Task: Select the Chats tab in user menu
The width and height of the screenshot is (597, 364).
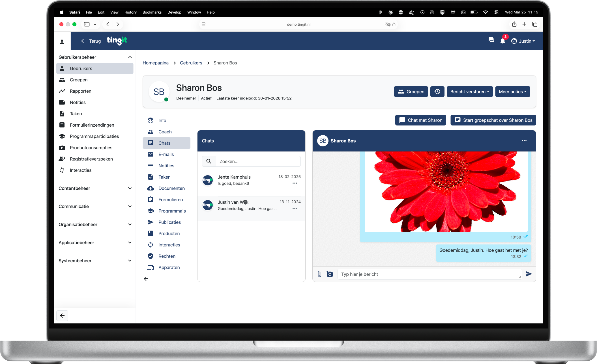Action: tap(167, 143)
